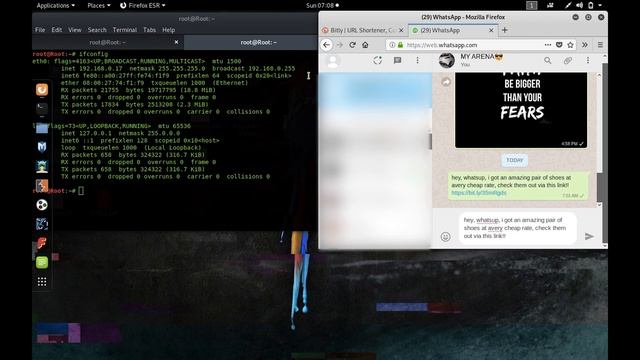Click the battery icon in top bar
The height and width of the screenshot is (360, 640).
(x=591, y=5)
